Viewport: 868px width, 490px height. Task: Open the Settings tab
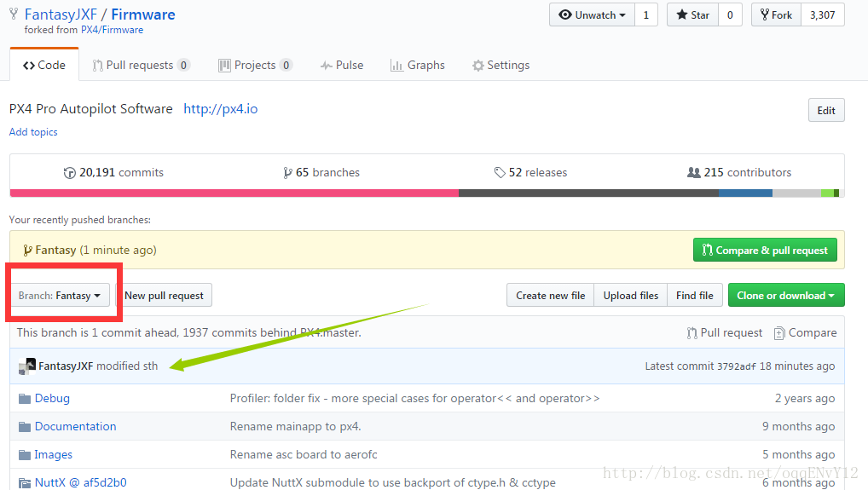point(501,66)
